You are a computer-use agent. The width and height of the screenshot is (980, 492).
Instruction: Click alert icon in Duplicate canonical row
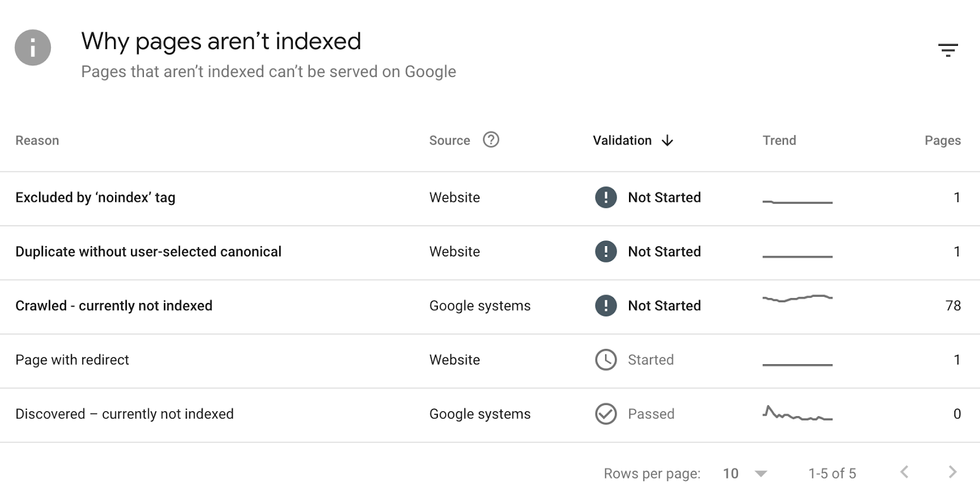(606, 252)
